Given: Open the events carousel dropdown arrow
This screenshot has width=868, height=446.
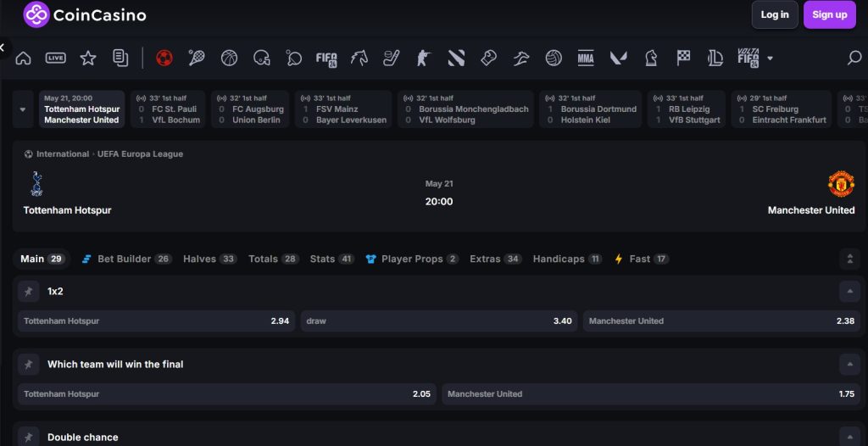Looking at the screenshot, I should pyautogui.click(x=23, y=109).
